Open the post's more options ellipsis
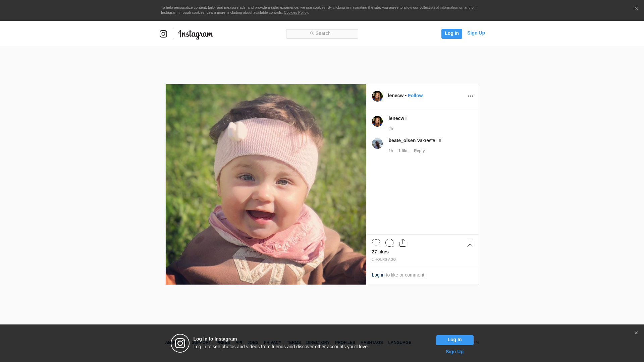Viewport: 644px width, 362px height. pos(470,96)
